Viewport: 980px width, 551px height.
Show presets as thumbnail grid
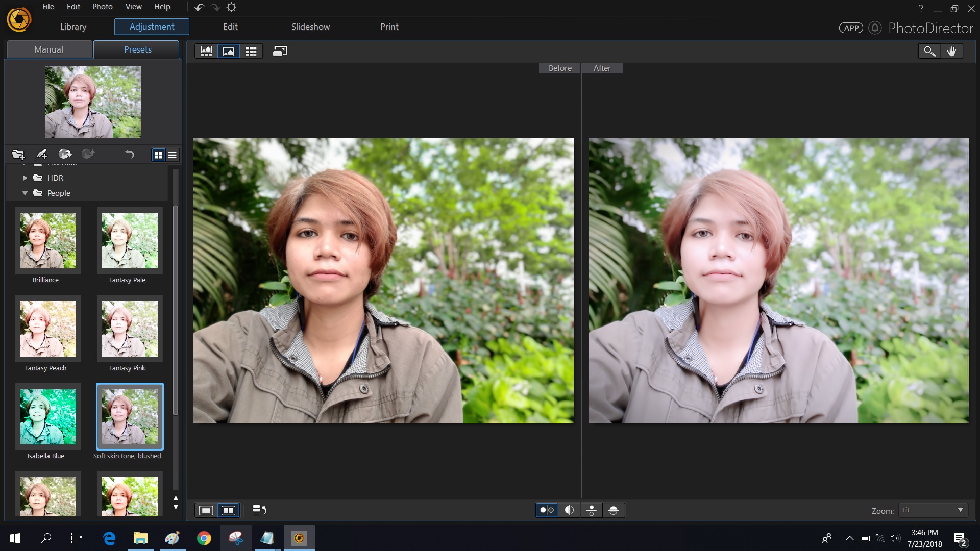click(159, 155)
